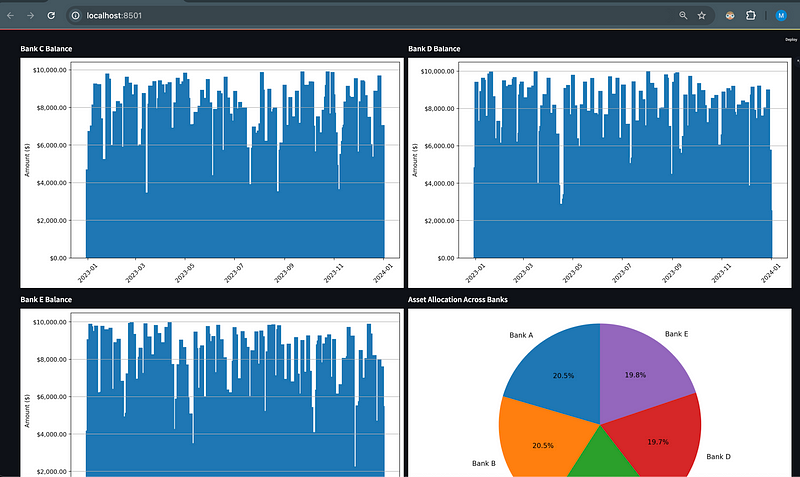
Task: Click the Bank D pie label
Action: tap(718, 457)
